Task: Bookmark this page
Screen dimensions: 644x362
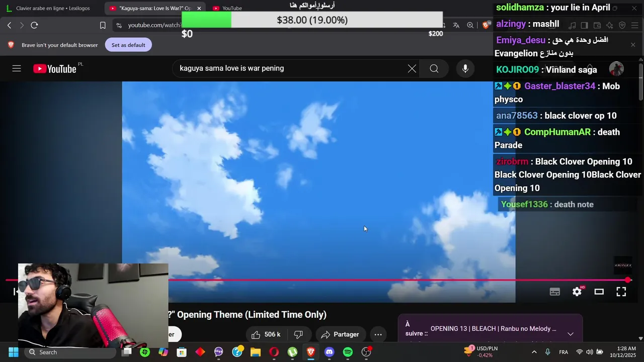Action: (x=103, y=25)
